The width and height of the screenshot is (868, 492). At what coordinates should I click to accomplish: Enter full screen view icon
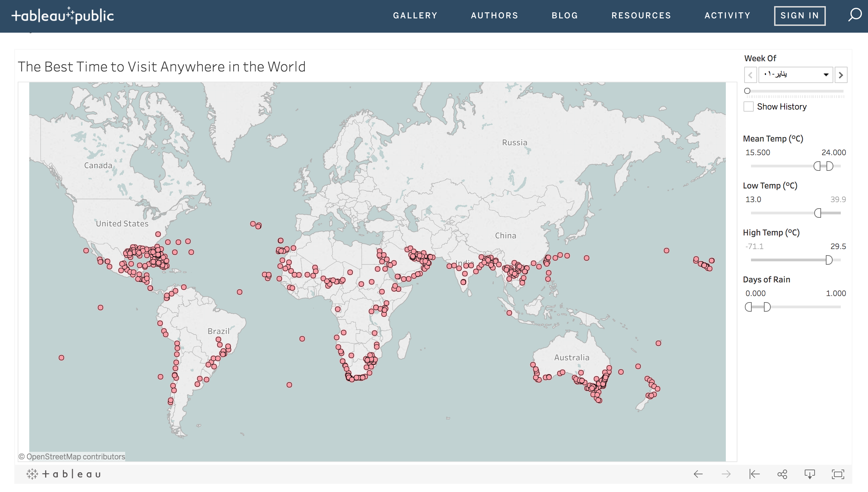point(838,474)
